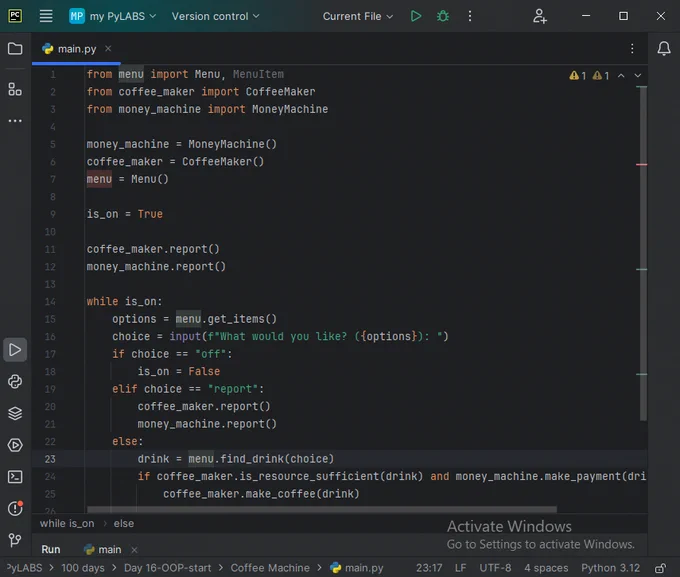Go to previous highlighted problem
Viewport: 680px width, 577px height.
[x=621, y=75]
